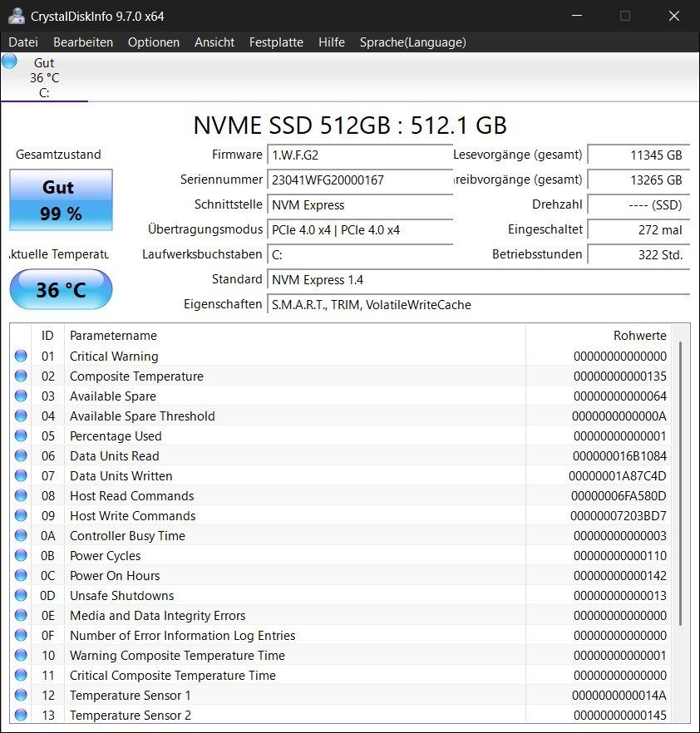Click the status dot for Power Cycles

coord(21,555)
